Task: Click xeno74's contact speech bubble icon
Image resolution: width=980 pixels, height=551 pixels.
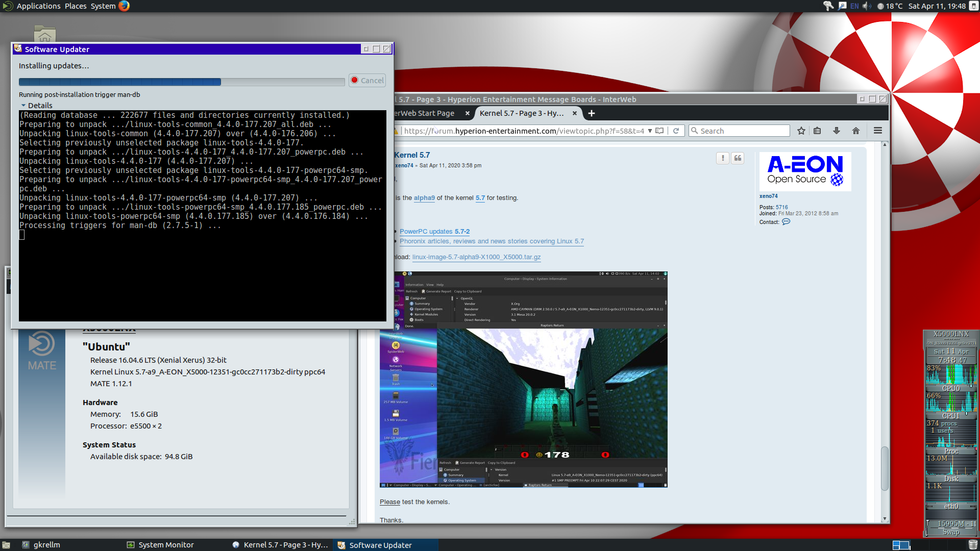Action: 786,222
